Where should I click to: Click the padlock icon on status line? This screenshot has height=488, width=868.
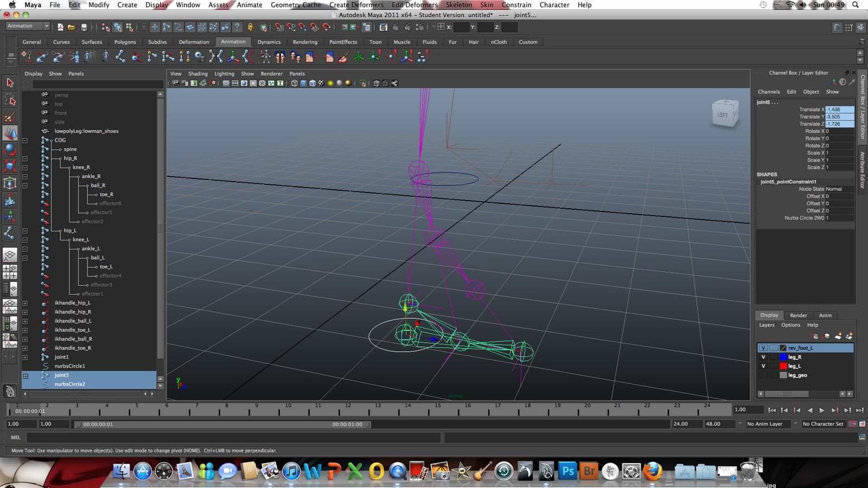click(x=250, y=27)
